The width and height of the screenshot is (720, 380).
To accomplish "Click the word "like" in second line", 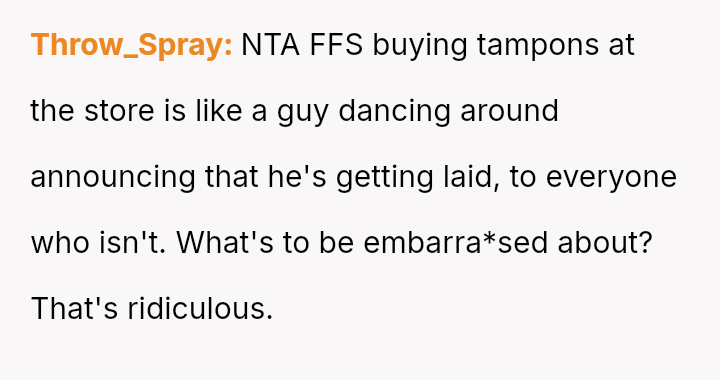I will coord(219,110).
